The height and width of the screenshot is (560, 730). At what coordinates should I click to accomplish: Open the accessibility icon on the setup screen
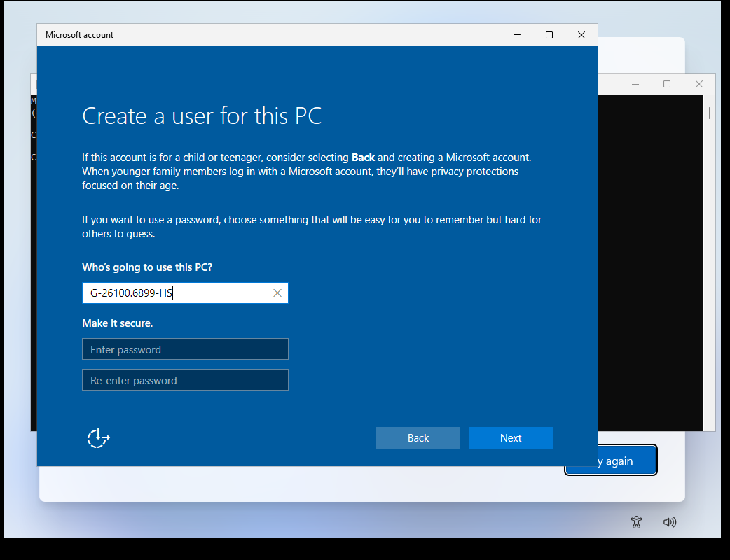click(x=636, y=522)
